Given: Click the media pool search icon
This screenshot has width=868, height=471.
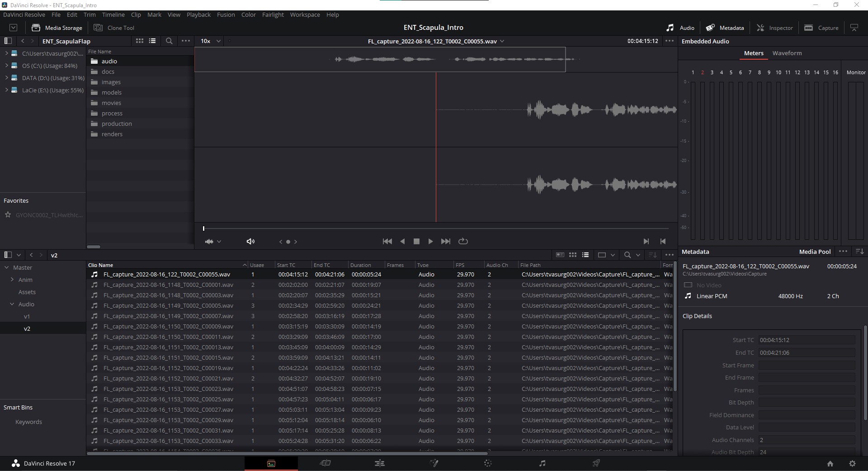Looking at the screenshot, I should click(x=627, y=255).
